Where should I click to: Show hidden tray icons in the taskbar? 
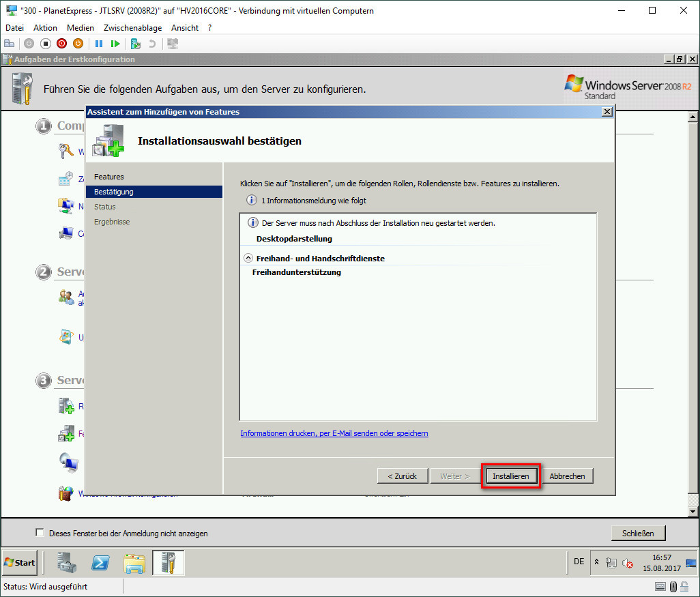(x=597, y=562)
